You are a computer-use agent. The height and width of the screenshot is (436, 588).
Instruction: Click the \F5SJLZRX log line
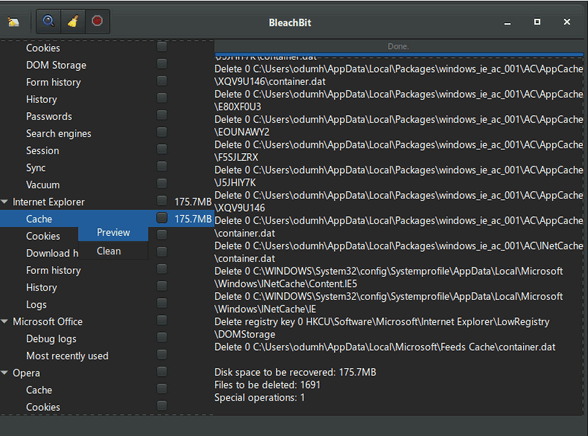click(x=236, y=157)
